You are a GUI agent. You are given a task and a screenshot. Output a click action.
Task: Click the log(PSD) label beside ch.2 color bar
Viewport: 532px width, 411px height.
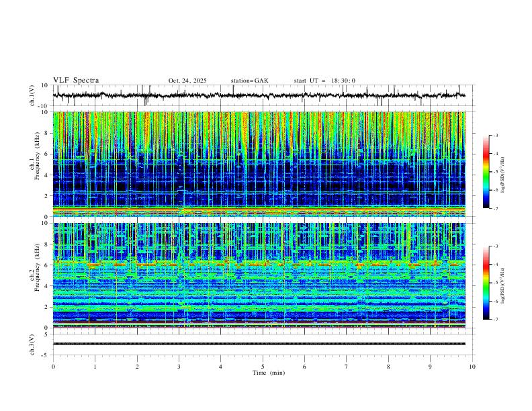pos(503,285)
